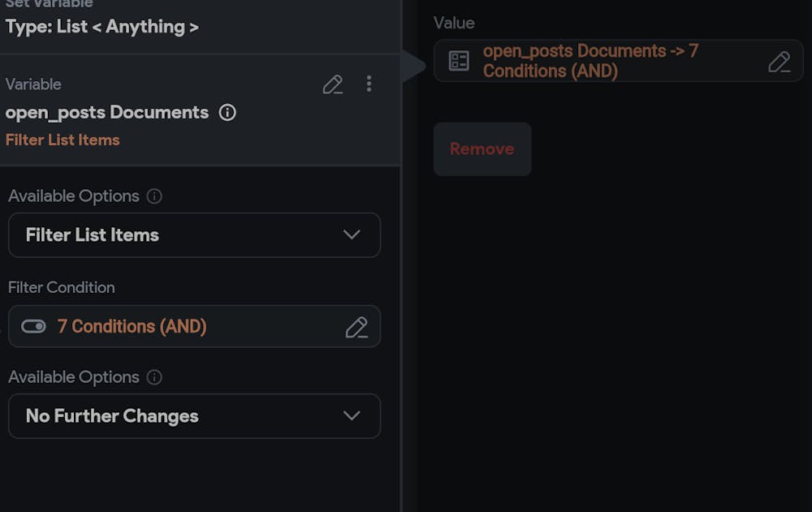The image size is (812, 512).
Task: Click the info icon beside open_posts Documents
Action: pos(228,113)
